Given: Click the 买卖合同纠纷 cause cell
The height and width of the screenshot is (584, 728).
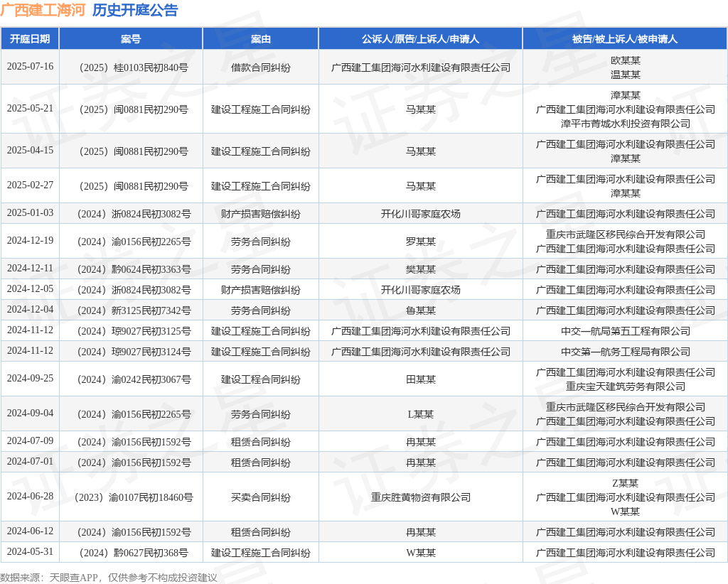Looking at the screenshot, I should coord(260,498).
